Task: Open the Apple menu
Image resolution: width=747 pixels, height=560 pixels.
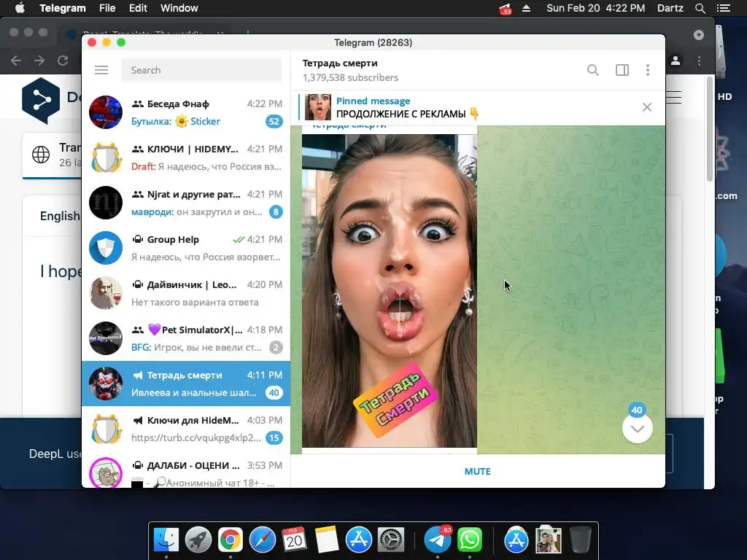Action: click(x=20, y=8)
